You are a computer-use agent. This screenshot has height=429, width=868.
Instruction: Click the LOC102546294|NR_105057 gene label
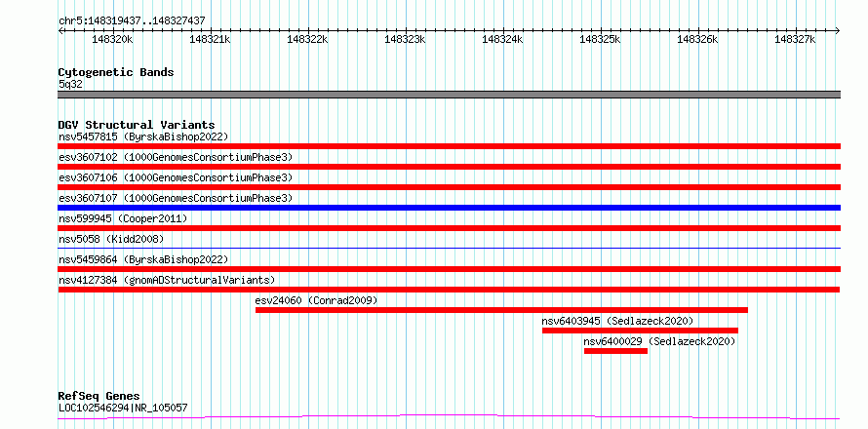pyautogui.click(x=123, y=408)
